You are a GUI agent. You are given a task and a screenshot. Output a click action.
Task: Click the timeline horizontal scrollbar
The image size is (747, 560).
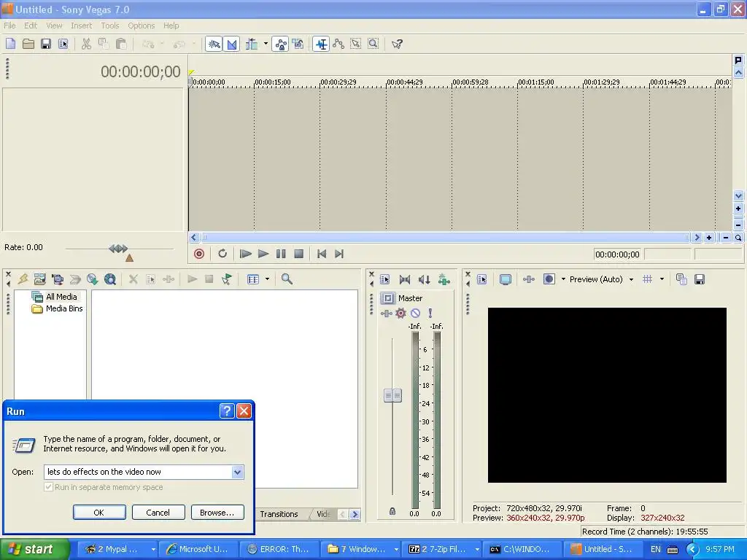(445, 237)
